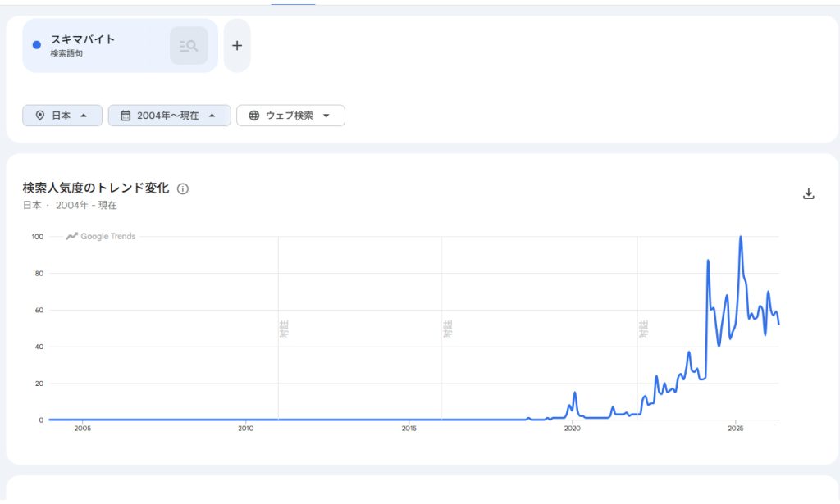The height and width of the screenshot is (504, 840).
Task: Click the 附註 note marker near 2011
Action: pyautogui.click(x=284, y=329)
